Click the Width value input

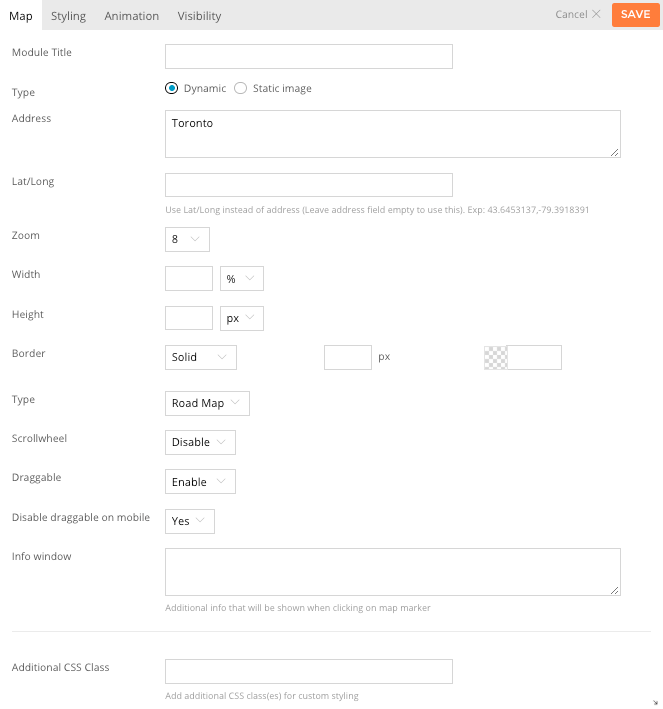pos(189,279)
